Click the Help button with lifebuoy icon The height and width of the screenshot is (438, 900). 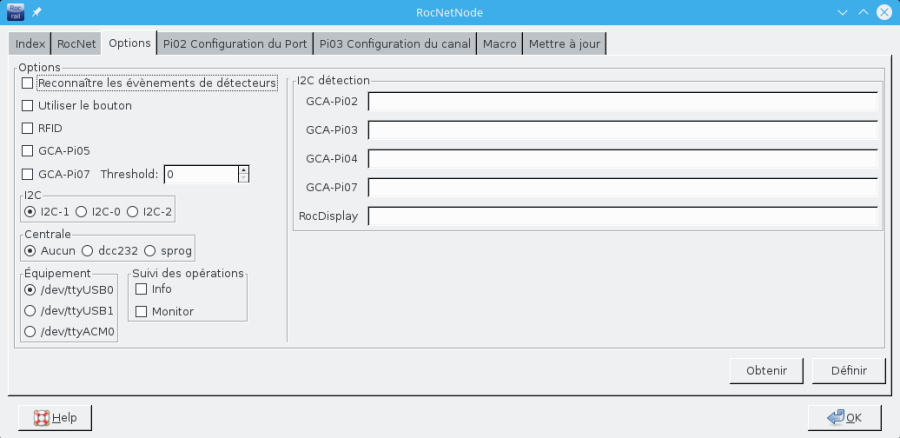click(x=55, y=417)
